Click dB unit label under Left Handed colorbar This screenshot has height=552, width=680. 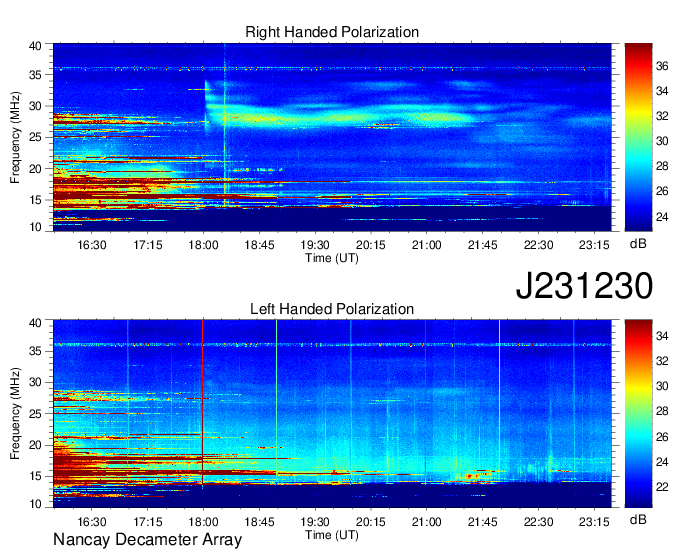pyautogui.click(x=638, y=519)
